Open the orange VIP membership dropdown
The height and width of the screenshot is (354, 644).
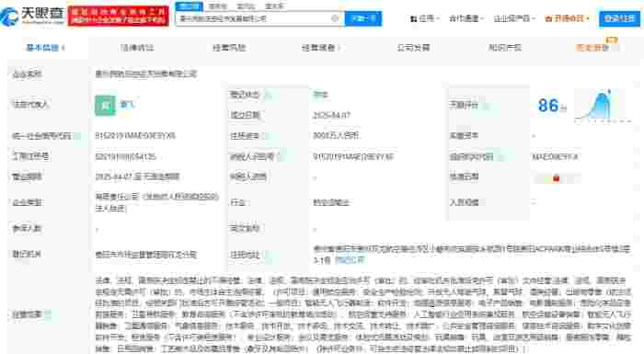point(567,18)
